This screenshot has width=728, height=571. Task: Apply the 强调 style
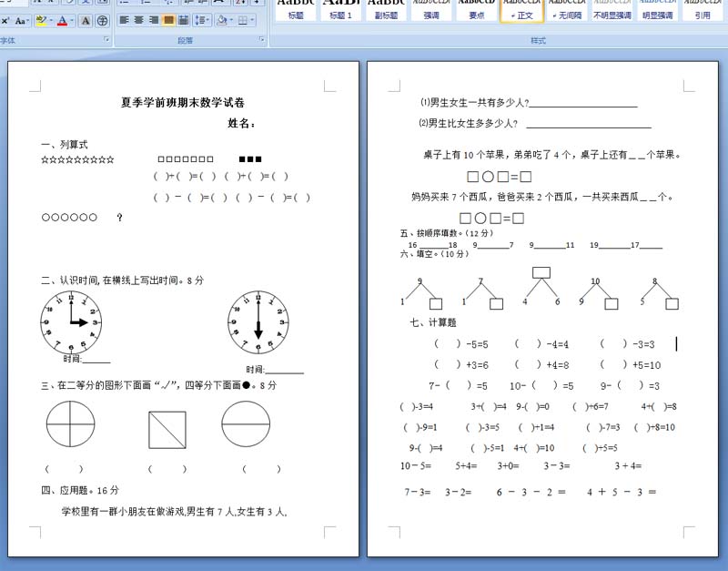pyautogui.click(x=430, y=10)
